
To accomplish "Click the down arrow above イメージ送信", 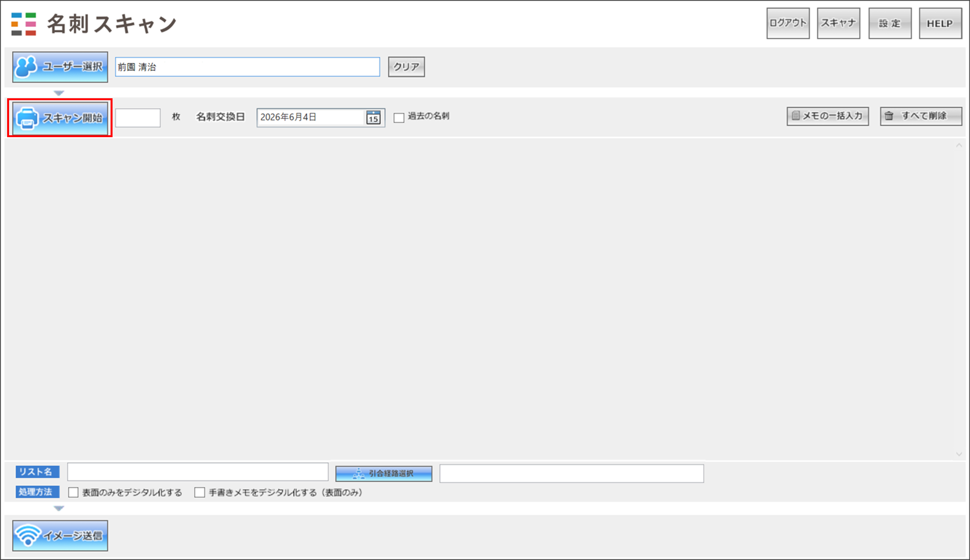I will point(59,508).
